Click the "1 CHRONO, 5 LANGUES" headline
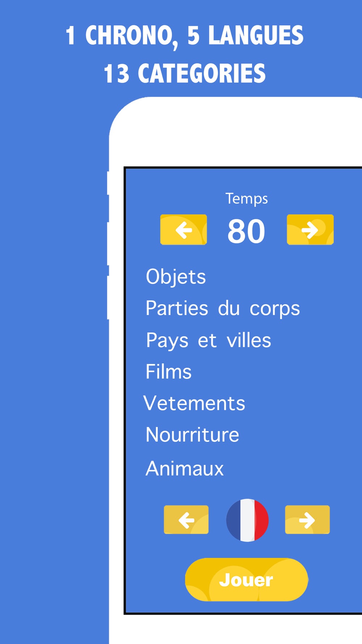Screen dimensions: 362x644 click(184, 36)
